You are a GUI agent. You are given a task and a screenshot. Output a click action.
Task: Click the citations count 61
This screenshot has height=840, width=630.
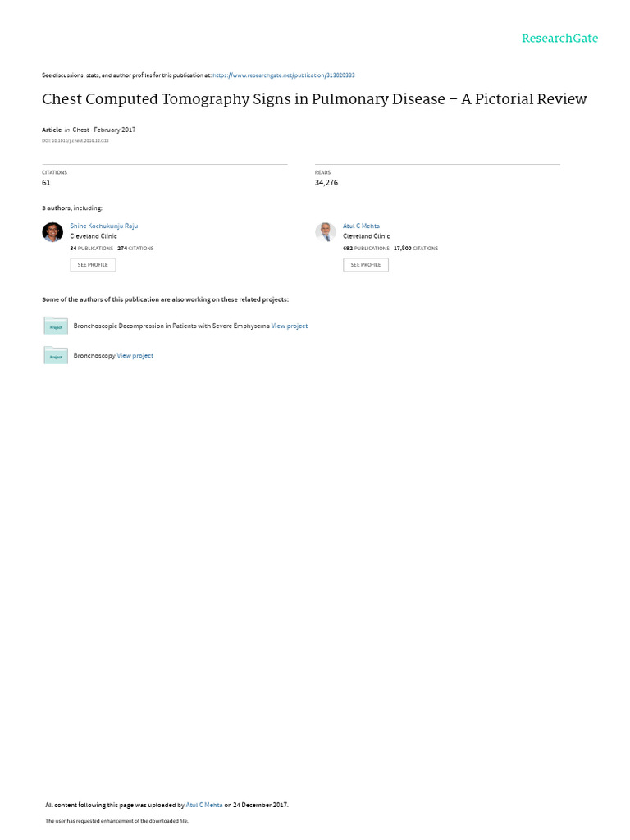tap(46, 183)
